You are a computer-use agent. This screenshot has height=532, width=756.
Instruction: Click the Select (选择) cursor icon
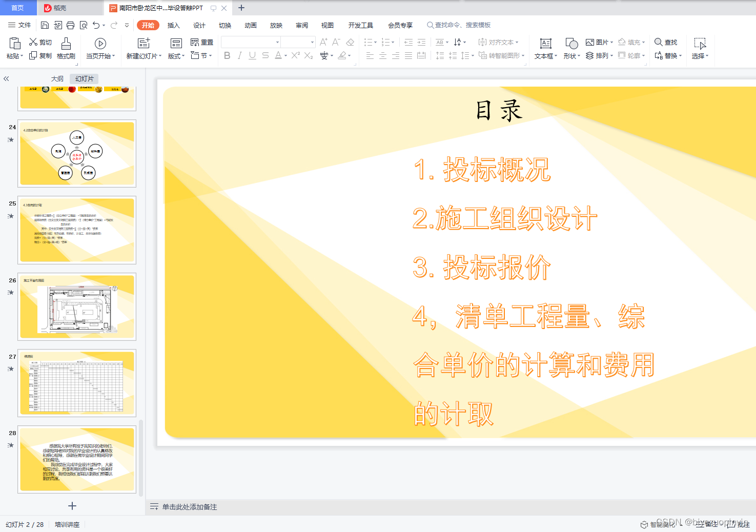(x=700, y=43)
